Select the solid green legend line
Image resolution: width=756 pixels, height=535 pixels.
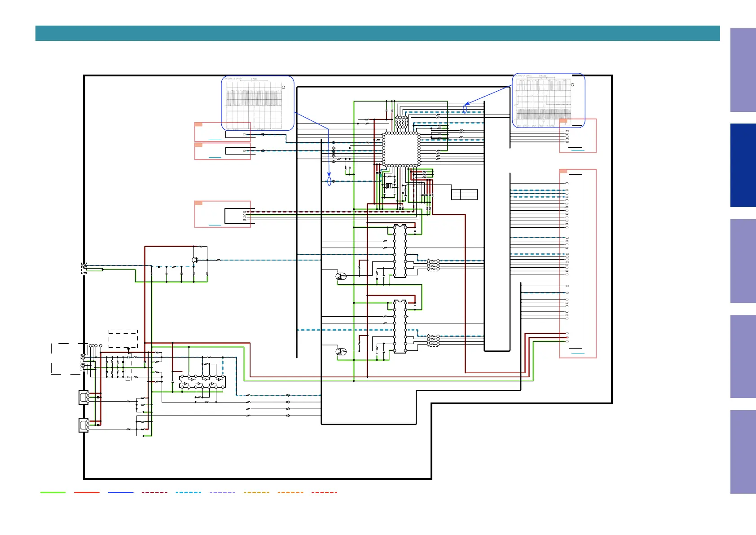point(53,492)
